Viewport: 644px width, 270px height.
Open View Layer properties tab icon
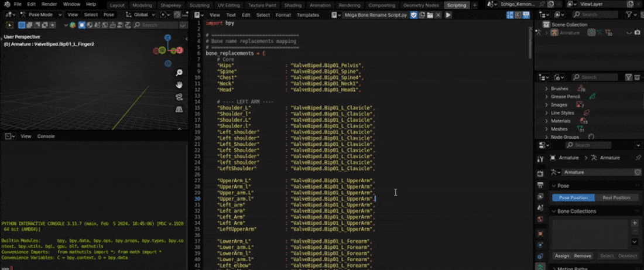[540, 196]
